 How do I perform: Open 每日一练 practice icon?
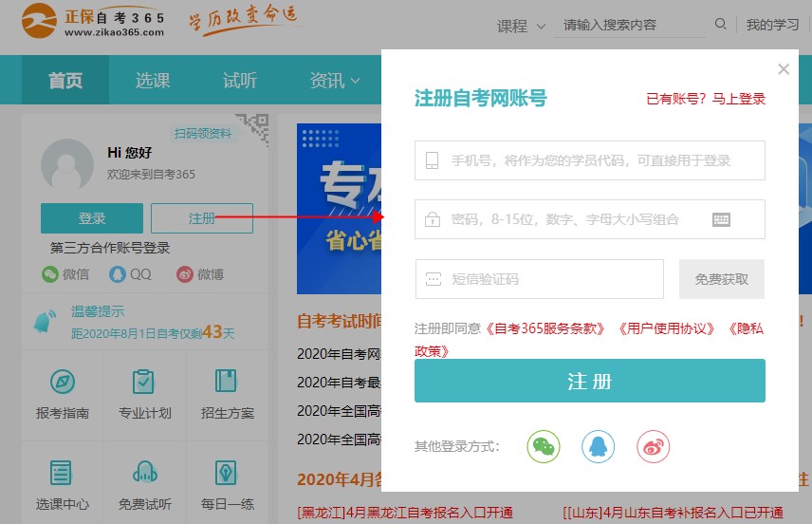[x=227, y=472]
